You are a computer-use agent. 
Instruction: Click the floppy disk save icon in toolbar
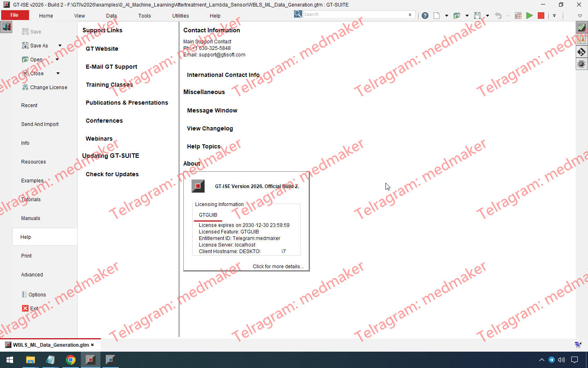tap(477, 16)
